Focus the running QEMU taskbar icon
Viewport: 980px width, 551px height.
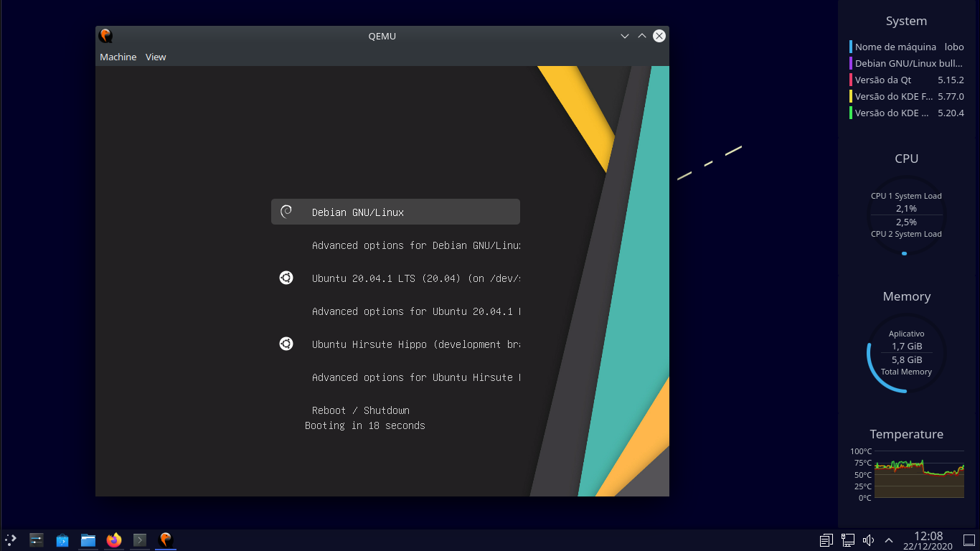tap(165, 540)
